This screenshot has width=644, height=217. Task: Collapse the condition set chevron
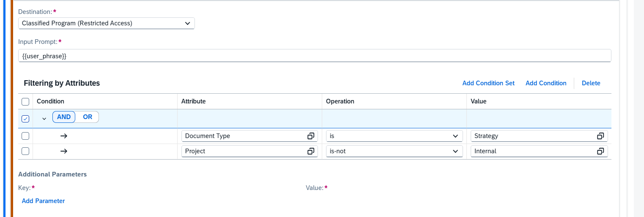pyautogui.click(x=44, y=119)
